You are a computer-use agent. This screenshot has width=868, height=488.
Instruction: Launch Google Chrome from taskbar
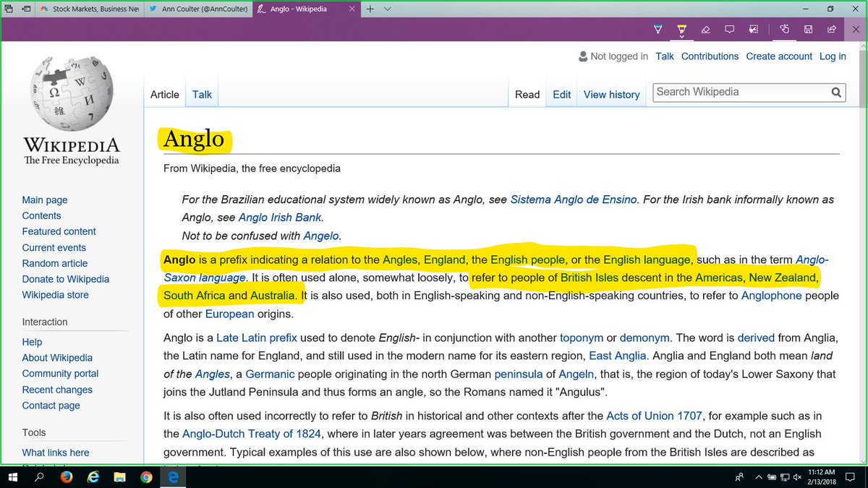[146, 477]
